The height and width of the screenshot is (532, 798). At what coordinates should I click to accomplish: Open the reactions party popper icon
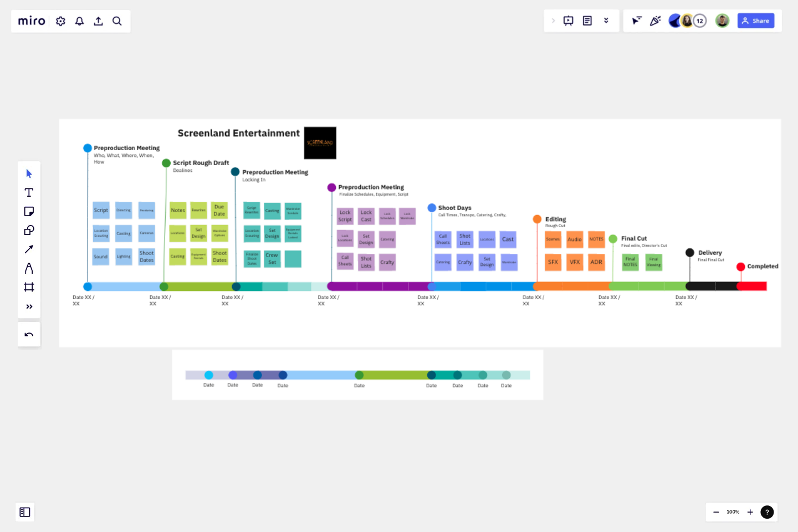[x=655, y=21]
